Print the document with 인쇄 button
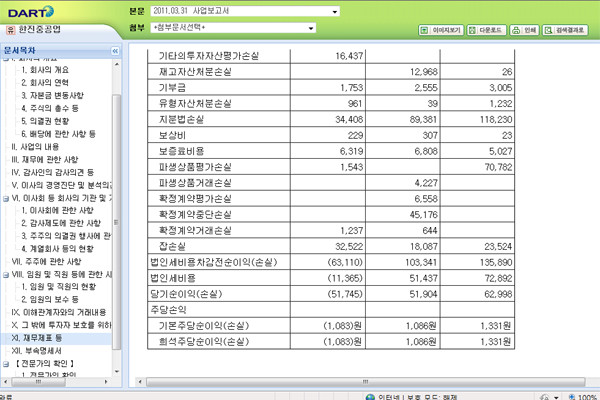The image size is (600, 400). click(524, 30)
